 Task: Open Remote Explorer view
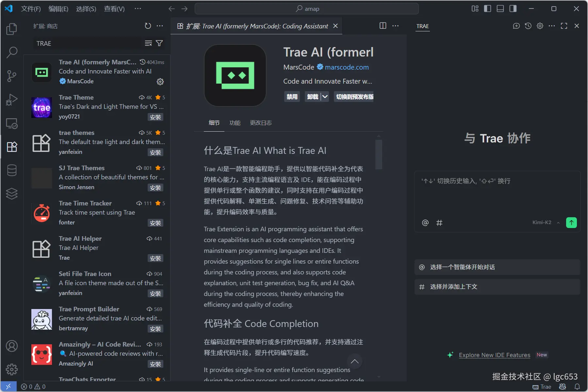pos(12,123)
